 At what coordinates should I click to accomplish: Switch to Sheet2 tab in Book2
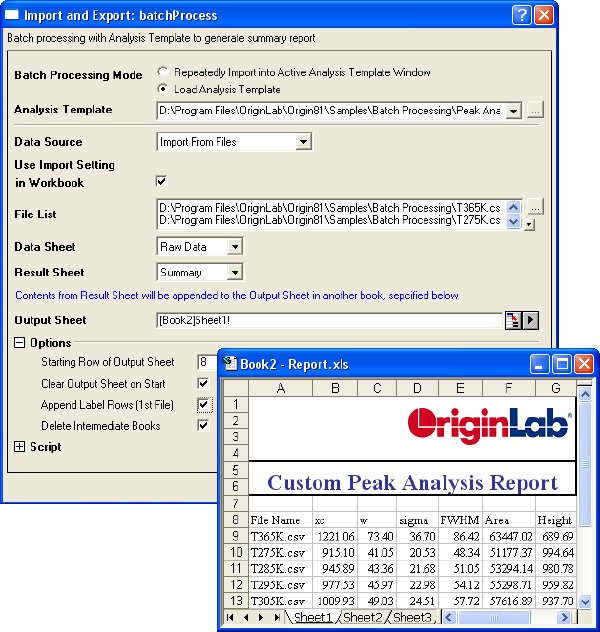click(362, 617)
